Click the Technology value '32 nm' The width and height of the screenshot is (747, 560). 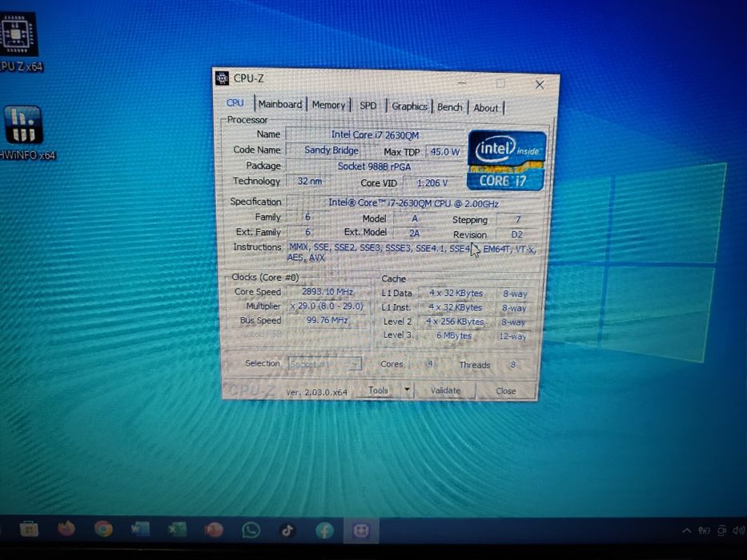[x=310, y=181]
